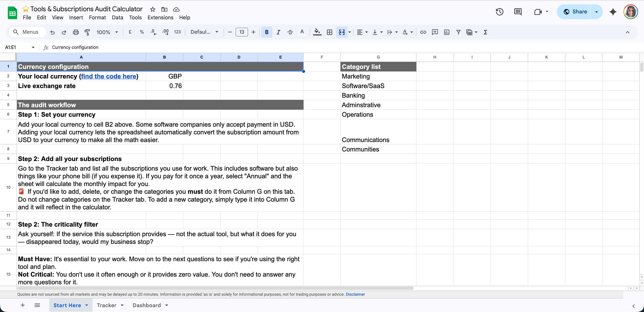Open the print dialog
This screenshot has height=312, width=644.
(76, 32)
